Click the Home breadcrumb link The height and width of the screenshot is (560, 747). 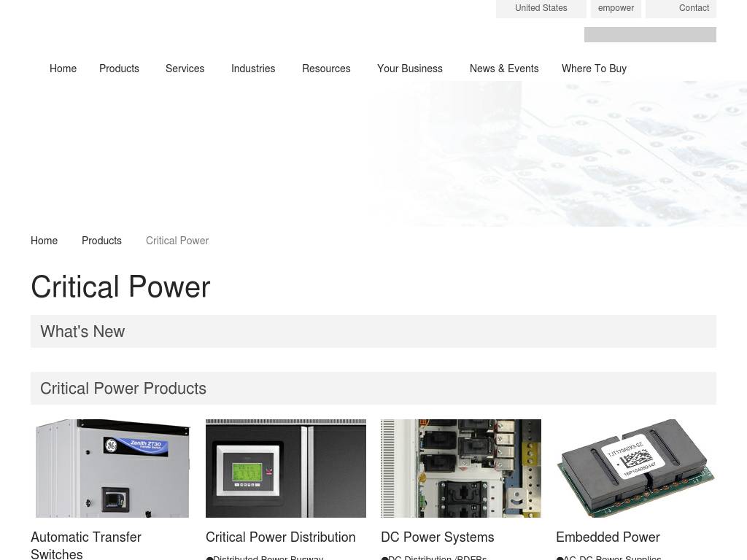(44, 241)
